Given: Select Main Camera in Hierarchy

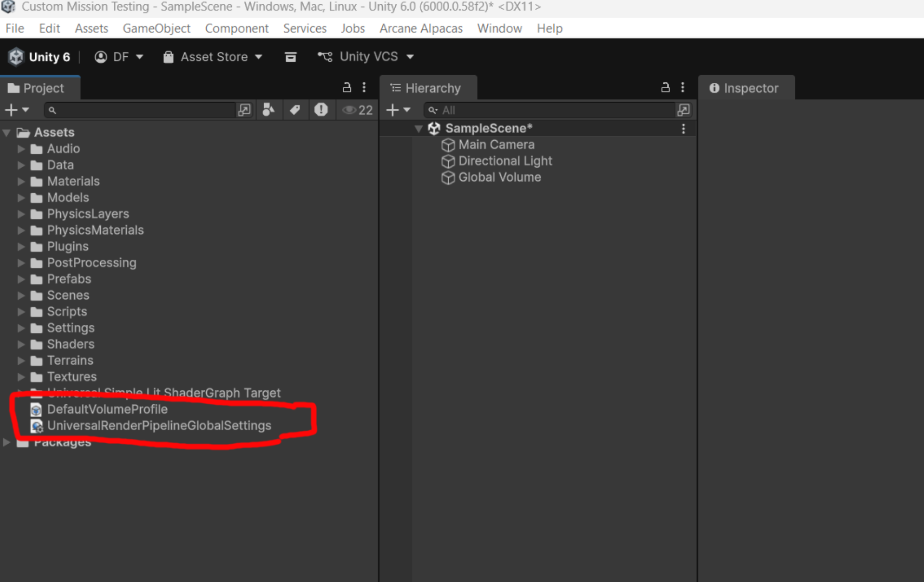Looking at the screenshot, I should pyautogui.click(x=496, y=145).
